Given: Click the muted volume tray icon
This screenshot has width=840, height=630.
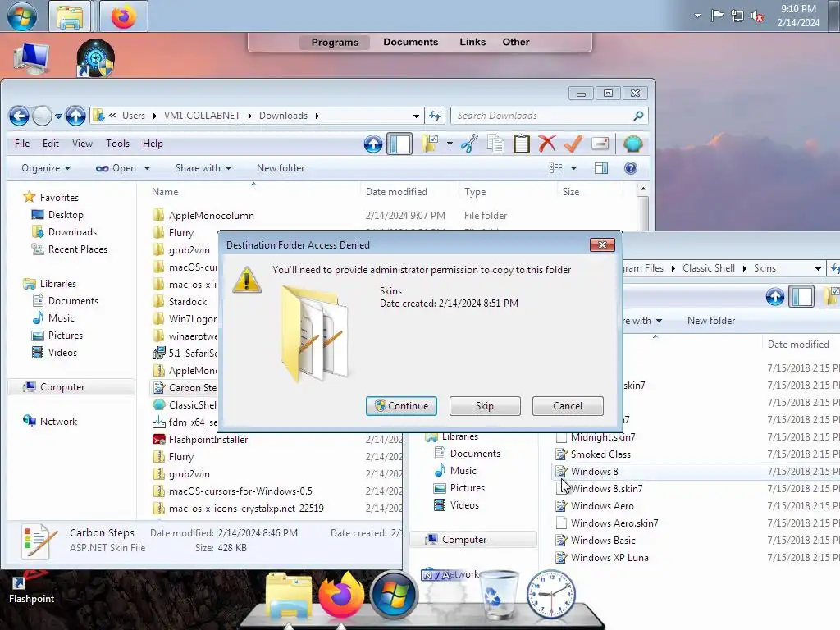Looking at the screenshot, I should click(x=757, y=16).
